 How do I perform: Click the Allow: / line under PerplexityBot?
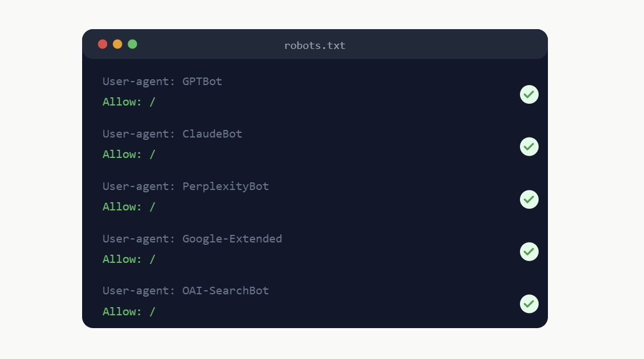[129, 207]
